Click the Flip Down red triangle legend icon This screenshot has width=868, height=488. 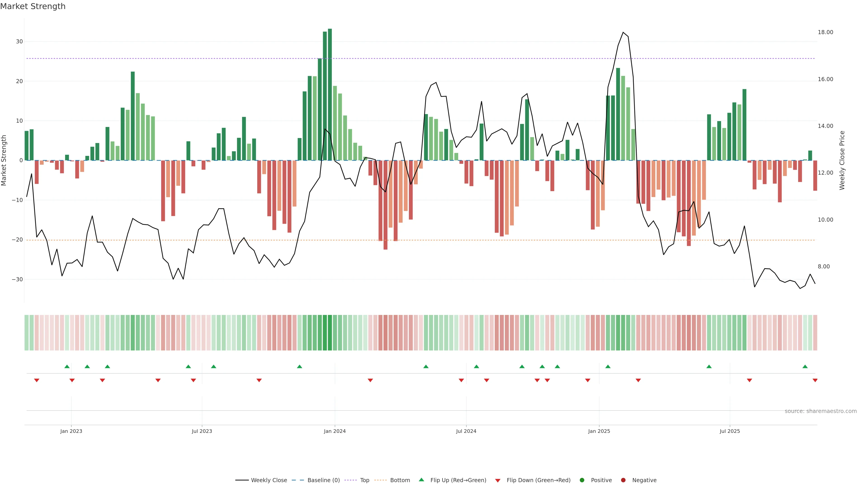coord(498,481)
